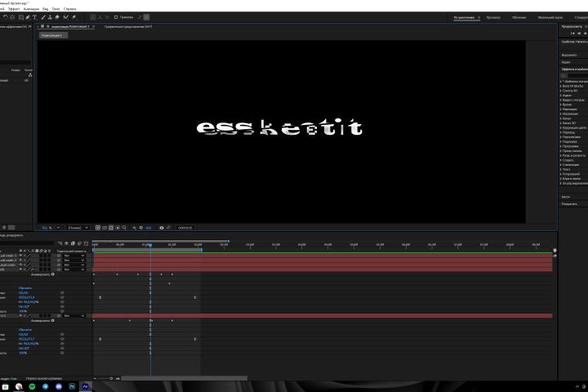Open the parent dropdown of the lower text layer
The width and height of the screenshot is (588, 392).
click(73, 316)
